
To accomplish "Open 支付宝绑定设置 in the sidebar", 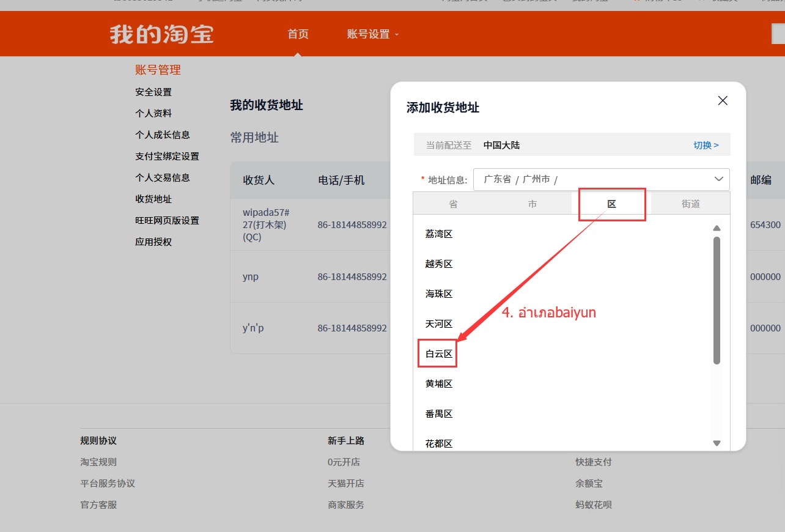I will pos(167,156).
